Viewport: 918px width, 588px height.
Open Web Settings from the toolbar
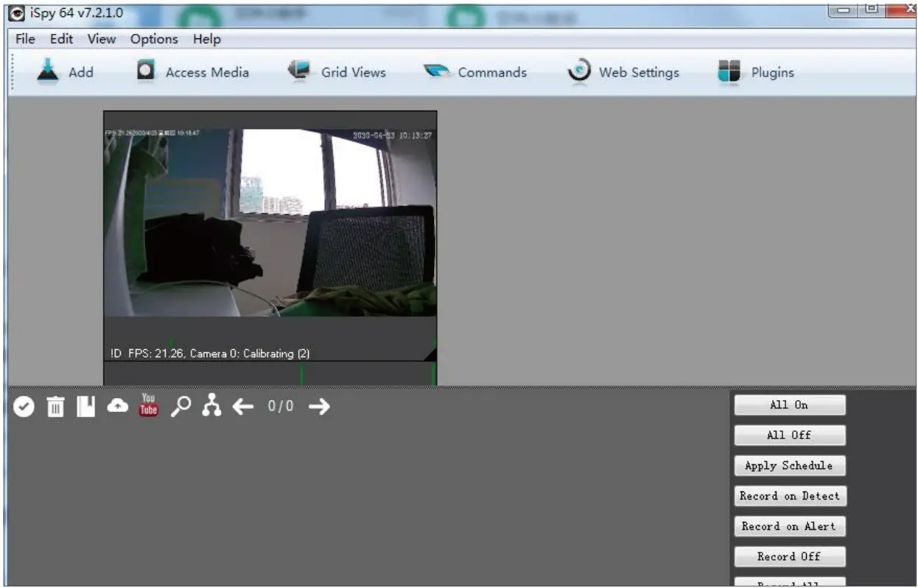click(x=626, y=72)
